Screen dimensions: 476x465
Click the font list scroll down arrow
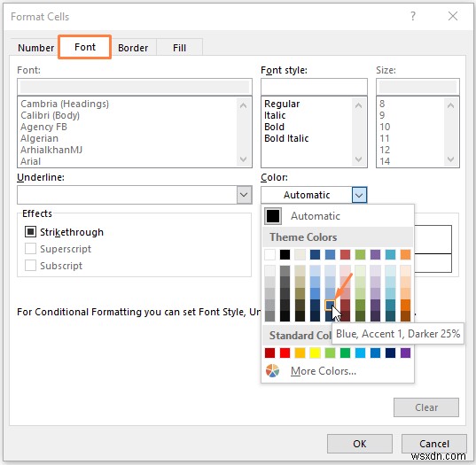(x=243, y=159)
